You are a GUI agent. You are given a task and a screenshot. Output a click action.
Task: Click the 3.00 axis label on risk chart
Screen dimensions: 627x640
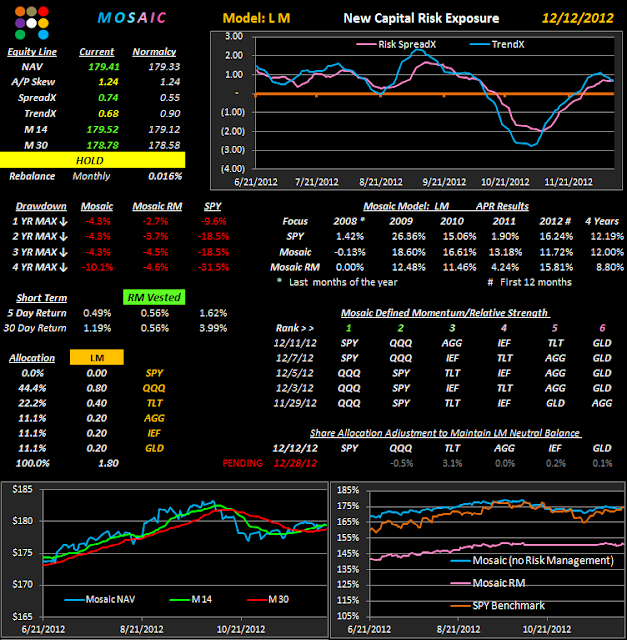tap(234, 36)
